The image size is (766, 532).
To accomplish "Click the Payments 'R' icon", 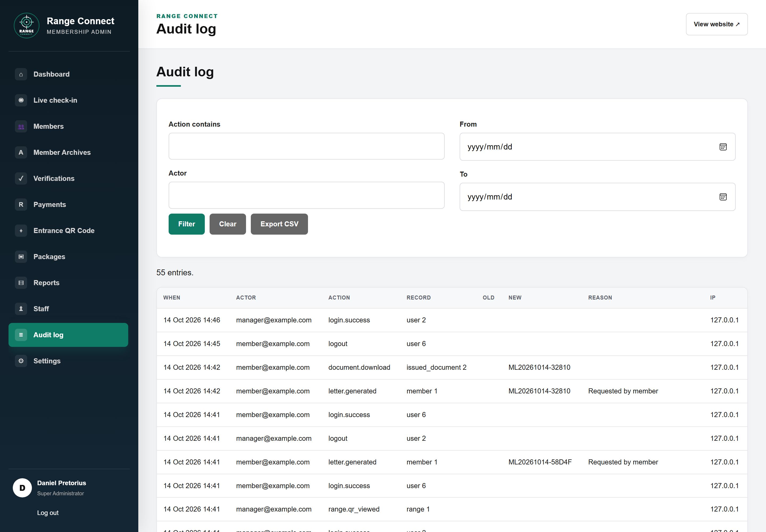I will click(21, 204).
